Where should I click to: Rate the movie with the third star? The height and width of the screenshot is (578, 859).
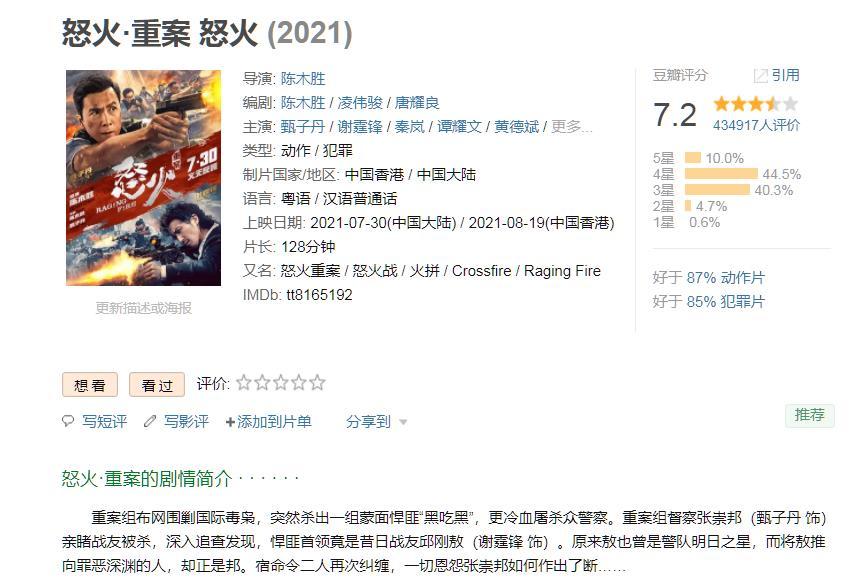coord(280,382)
